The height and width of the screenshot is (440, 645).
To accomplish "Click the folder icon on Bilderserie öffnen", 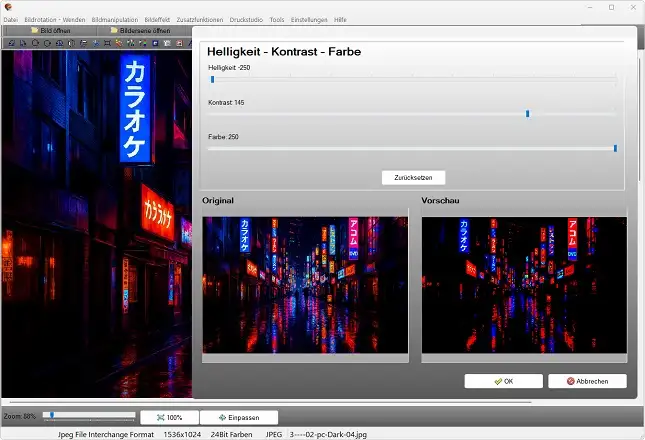I will point(113,31).
